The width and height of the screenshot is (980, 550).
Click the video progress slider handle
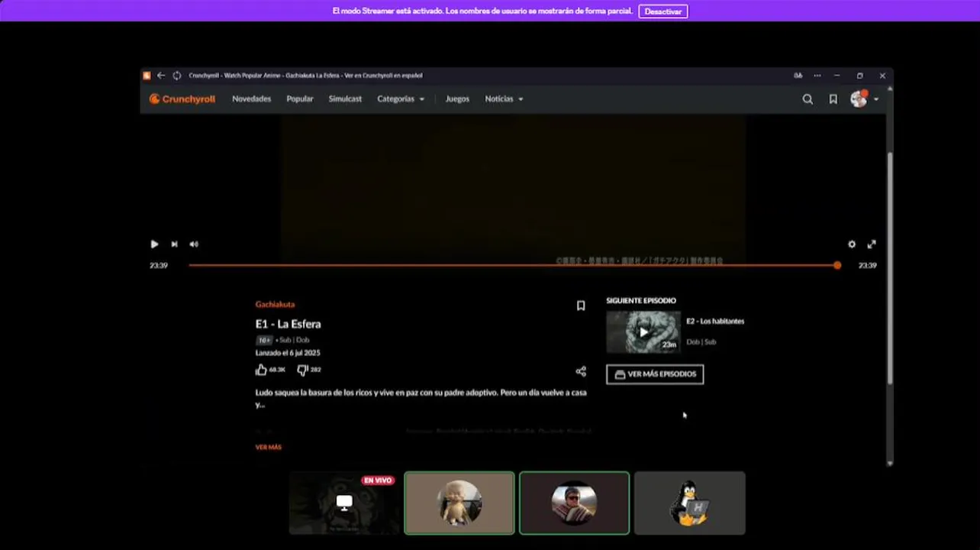point(837,265)
